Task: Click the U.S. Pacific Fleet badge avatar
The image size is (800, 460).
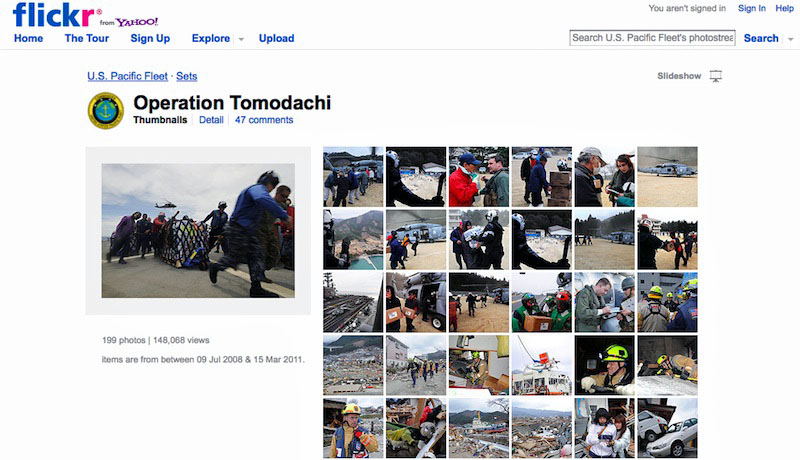Action: coord(106,110)
